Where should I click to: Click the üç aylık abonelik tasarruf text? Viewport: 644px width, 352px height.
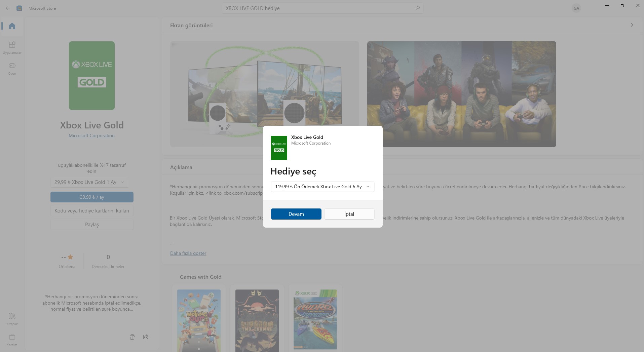(92, 168)
